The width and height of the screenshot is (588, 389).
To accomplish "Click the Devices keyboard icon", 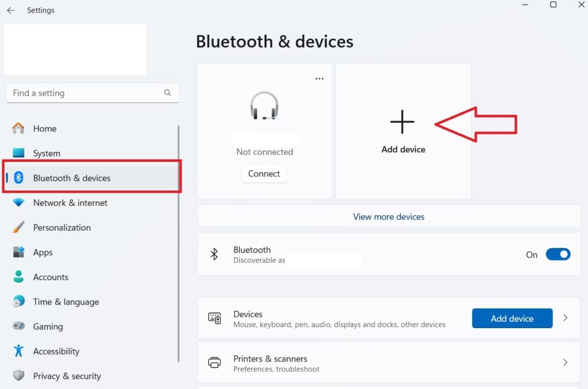I will [x=215, y=318].
